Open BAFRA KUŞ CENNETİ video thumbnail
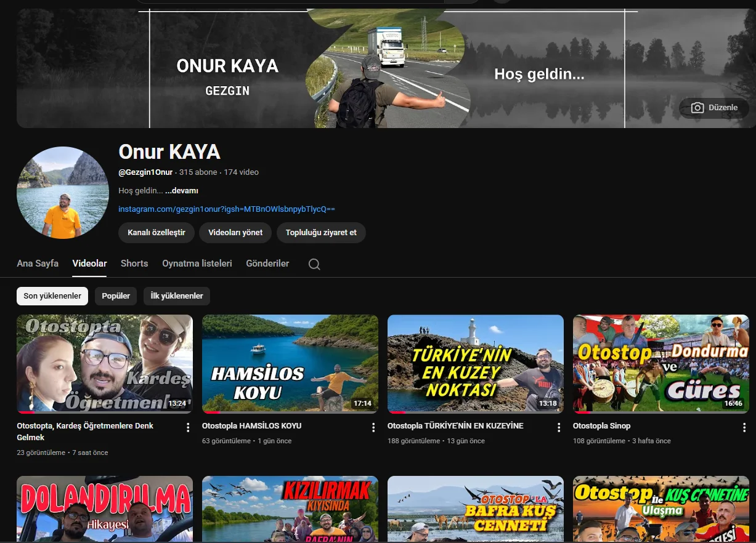 click(476, 509)
